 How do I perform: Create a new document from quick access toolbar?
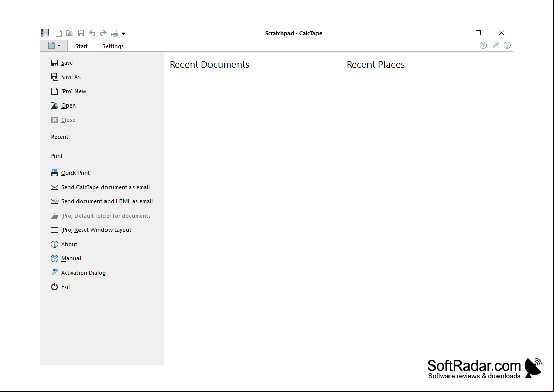(x=59, y=33)
